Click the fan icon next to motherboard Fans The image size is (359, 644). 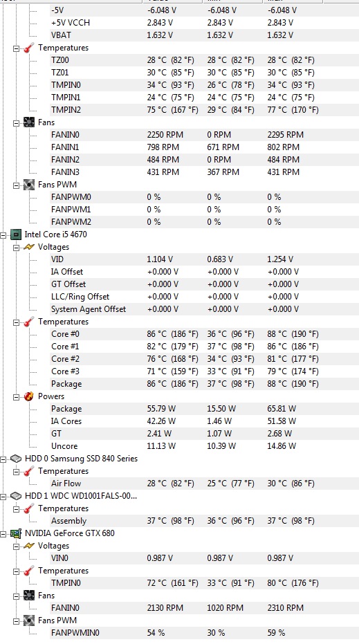[29, 122]
